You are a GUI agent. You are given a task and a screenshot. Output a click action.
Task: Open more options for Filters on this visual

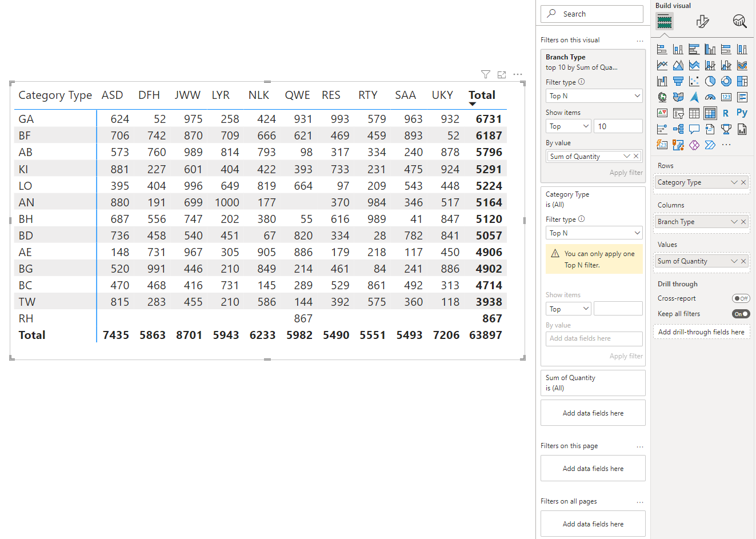point(640,41)
